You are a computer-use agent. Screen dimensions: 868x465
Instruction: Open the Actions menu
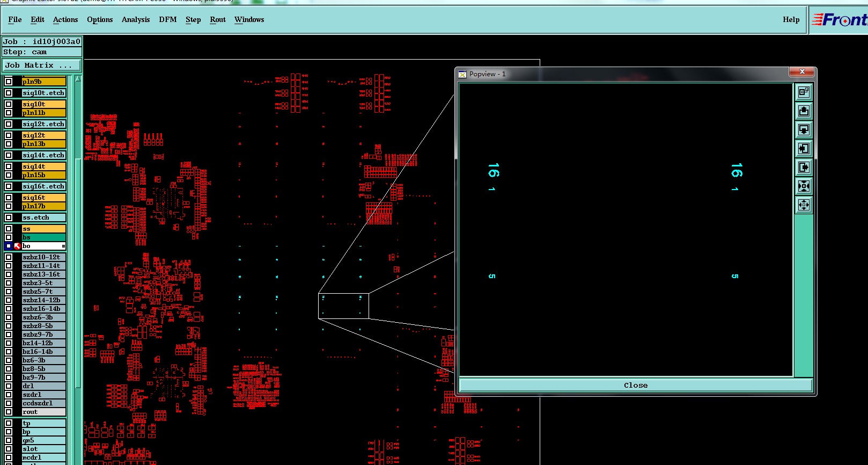tap(65, 20)
